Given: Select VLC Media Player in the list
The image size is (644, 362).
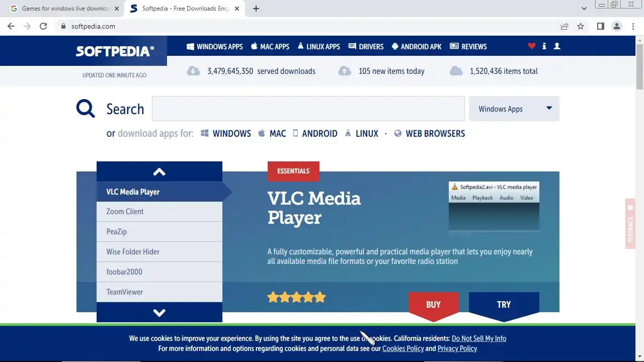Looking at the screenshot, I should click(159, 192).
